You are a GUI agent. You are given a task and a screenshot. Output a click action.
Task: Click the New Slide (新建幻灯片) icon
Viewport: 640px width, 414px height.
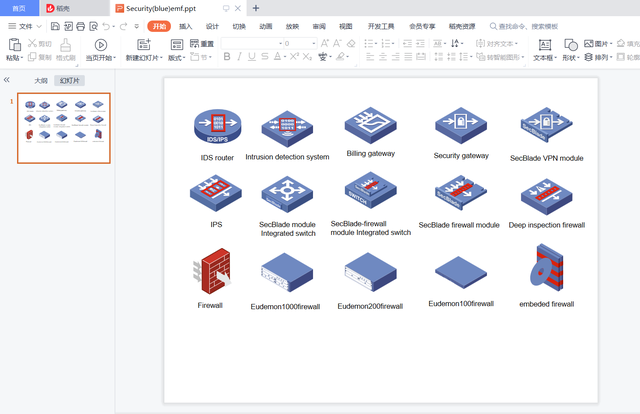[144, 45]
